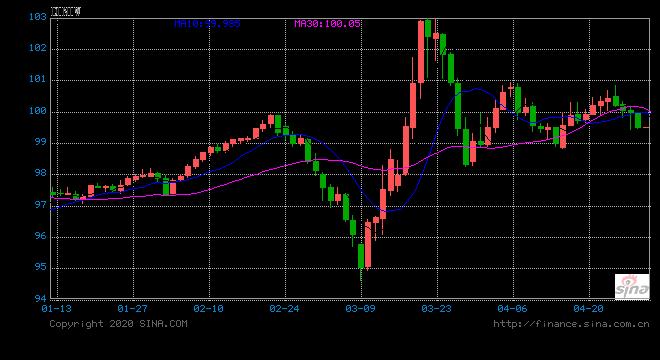Click the 04-06 date axis label
Screen dimensions: 660x360
512,309
